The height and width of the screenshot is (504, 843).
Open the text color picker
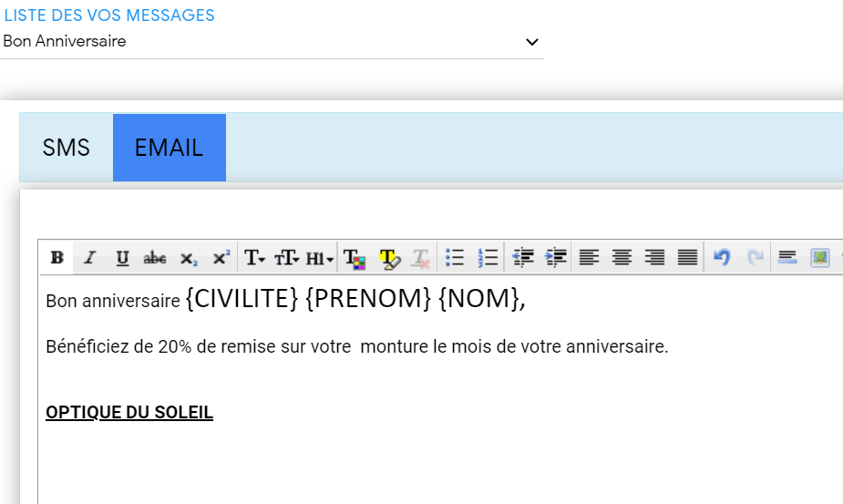pos(355,258)
